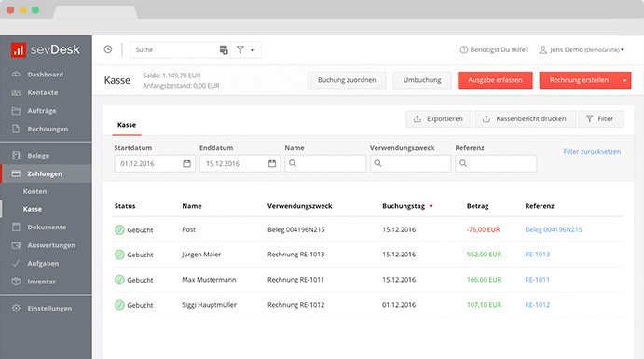The height and width of the screenshot is (359, 644).
Task: Click the Exportieren button
Action: coord(439,118)
